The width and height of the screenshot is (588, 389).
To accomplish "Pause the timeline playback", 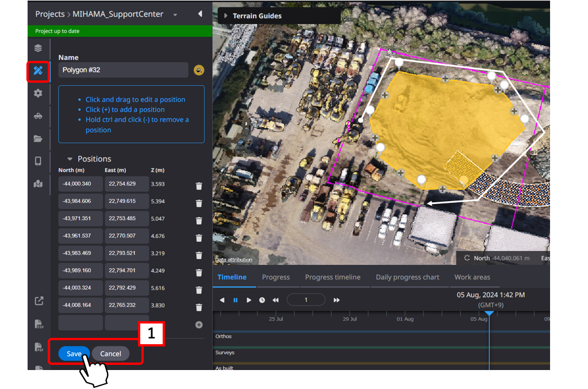I will click(x=236, y=300).
